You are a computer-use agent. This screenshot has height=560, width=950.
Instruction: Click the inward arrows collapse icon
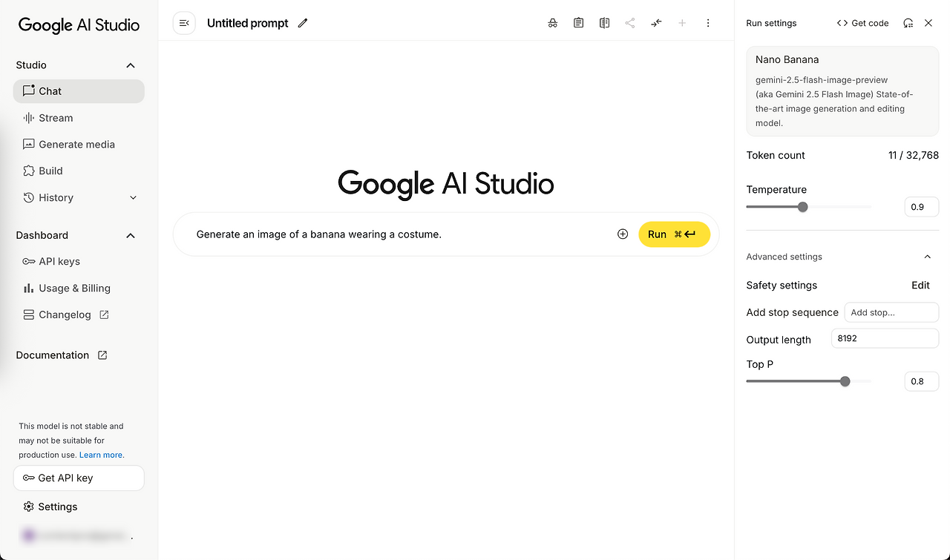(x=656, y=23)
